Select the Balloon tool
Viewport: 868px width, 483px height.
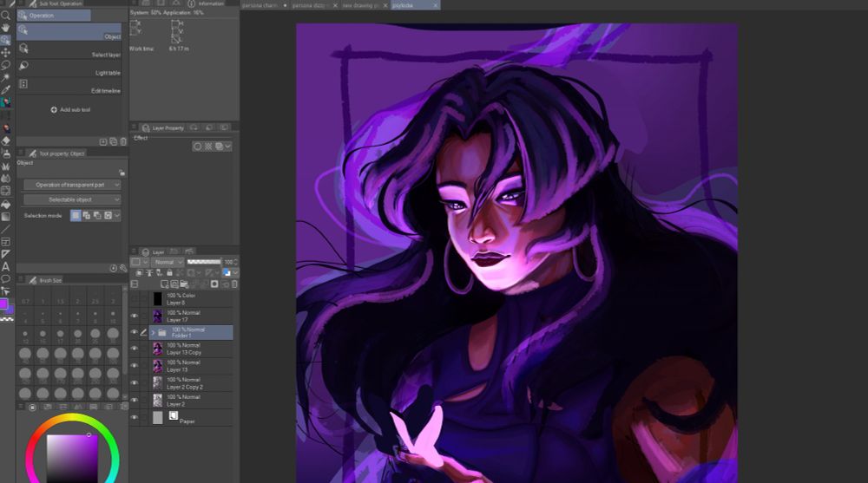[5, 279]
